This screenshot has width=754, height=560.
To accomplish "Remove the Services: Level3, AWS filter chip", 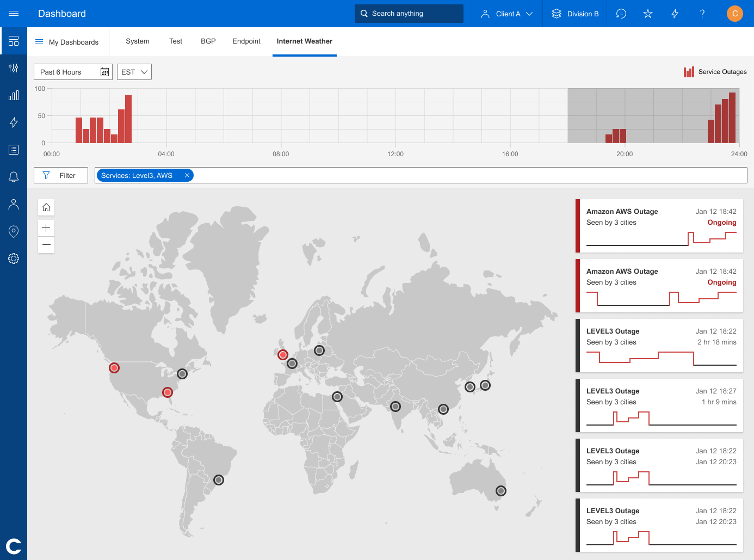I will [187, 175].
